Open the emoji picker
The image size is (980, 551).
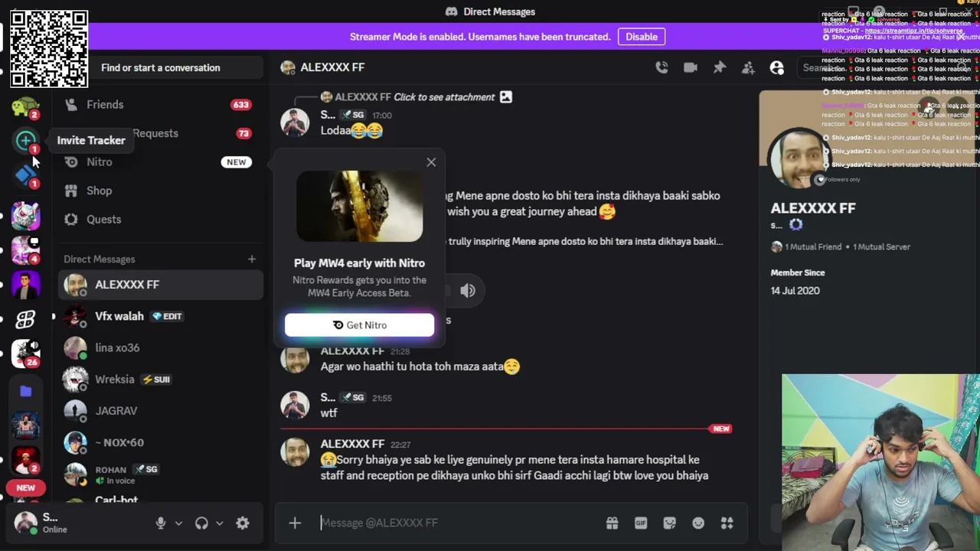click(698, 523)
